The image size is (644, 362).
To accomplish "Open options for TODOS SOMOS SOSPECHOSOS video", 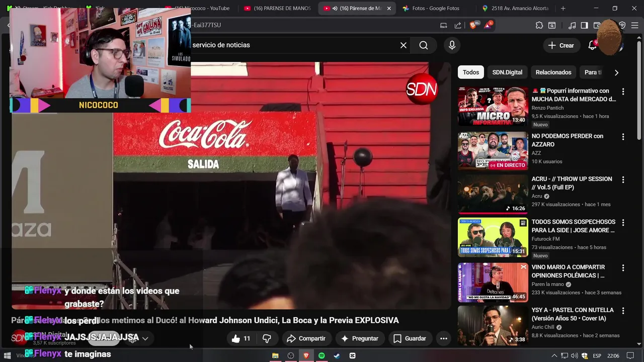I will point(623,222).
